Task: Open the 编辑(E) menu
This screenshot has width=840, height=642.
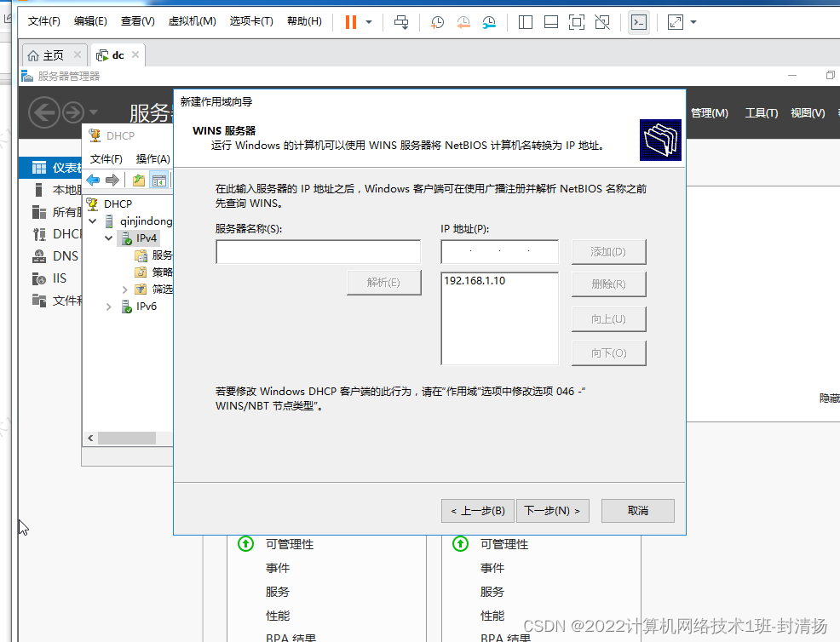Action: click(90, 21)
